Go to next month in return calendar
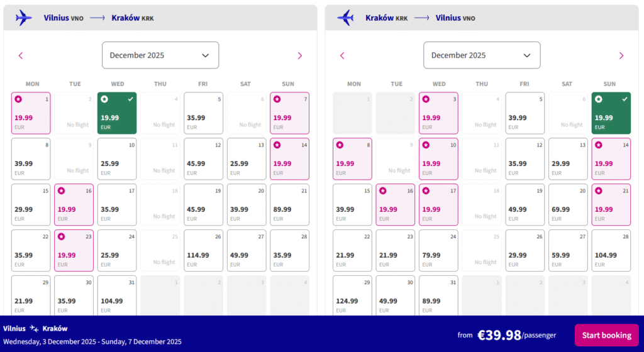Image resolution: width=644 pixels, height=352 pixels. coord(621,55)
